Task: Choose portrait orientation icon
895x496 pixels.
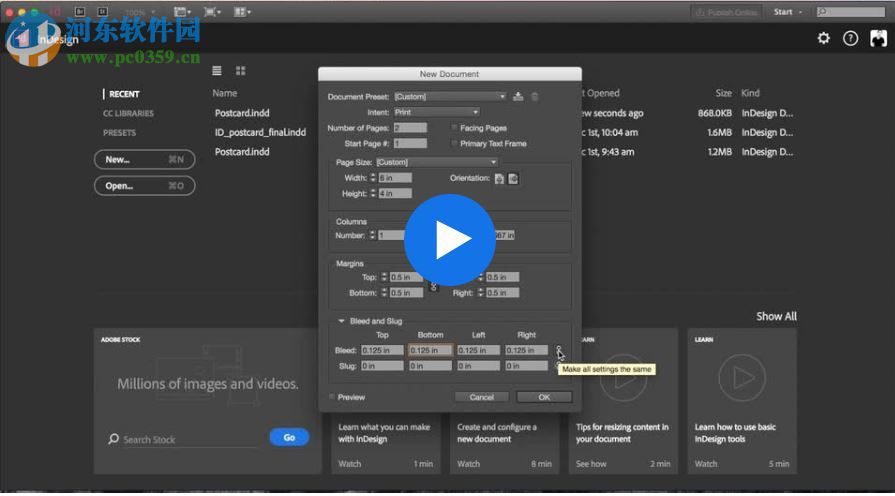Action: tap(499, 179)
